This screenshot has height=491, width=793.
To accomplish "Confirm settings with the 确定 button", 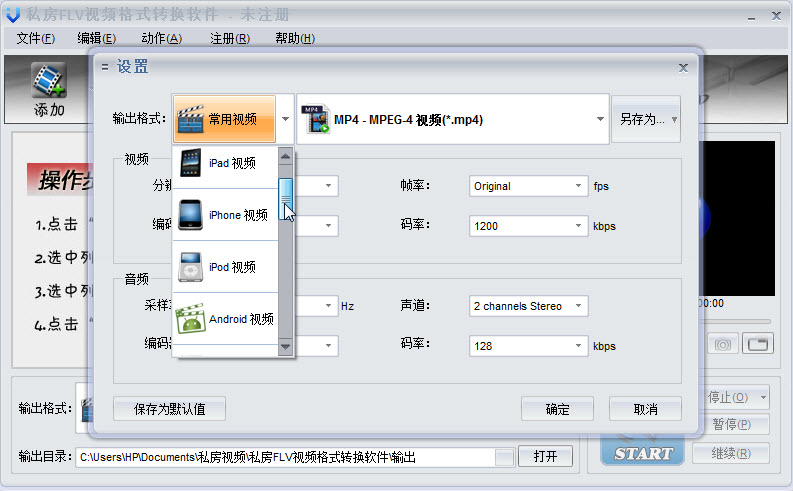I will point(557,409).
